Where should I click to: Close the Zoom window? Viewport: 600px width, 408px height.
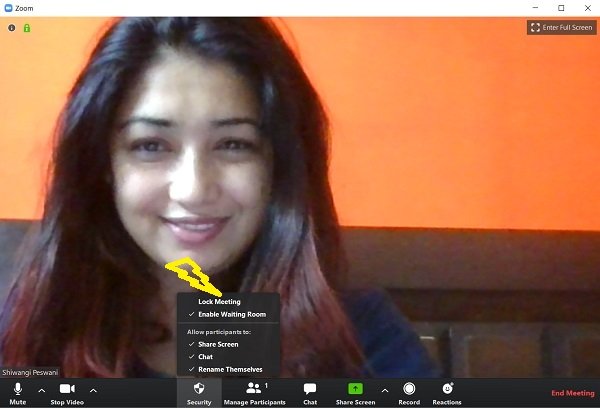click(x=588, y=8)
